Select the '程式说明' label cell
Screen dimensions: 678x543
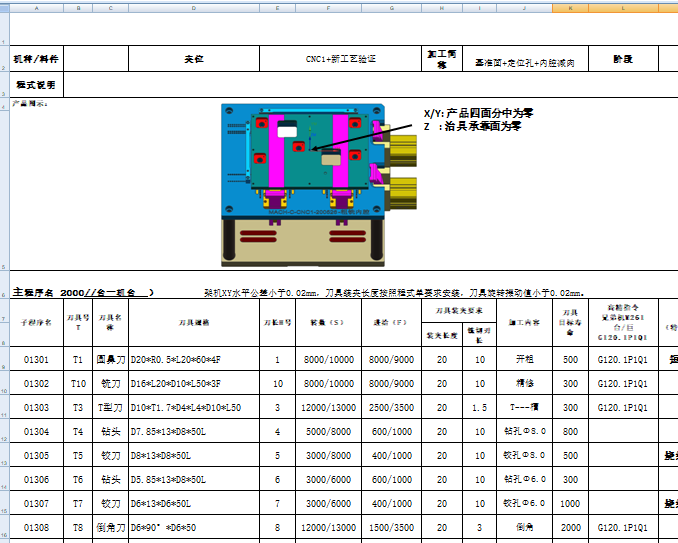tap(36, 85)
